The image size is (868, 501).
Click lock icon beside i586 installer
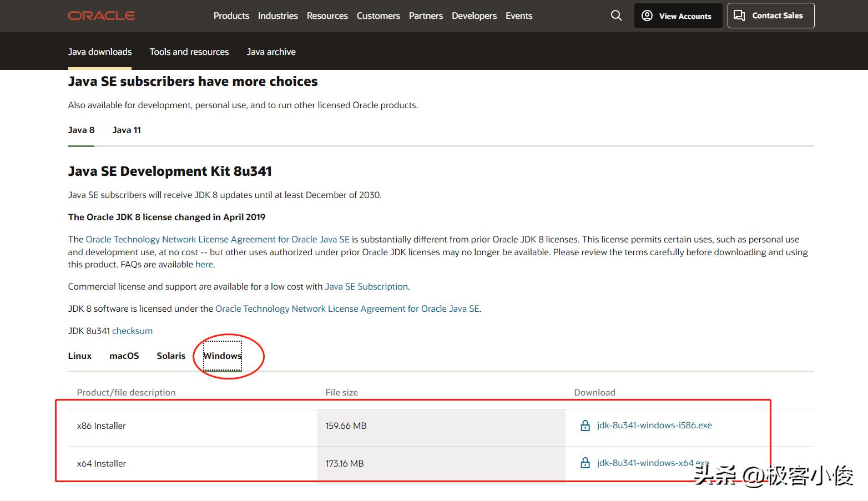click(x=585, y=426)
